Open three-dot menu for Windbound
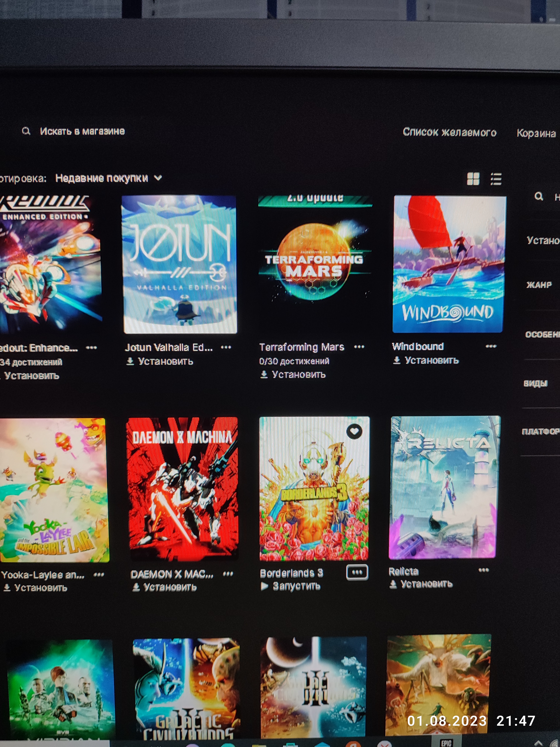 tap(491, 346)
